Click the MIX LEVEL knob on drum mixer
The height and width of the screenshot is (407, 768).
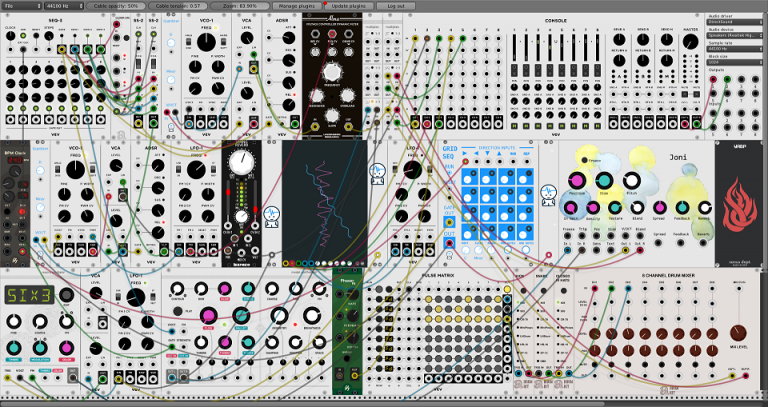738,334
